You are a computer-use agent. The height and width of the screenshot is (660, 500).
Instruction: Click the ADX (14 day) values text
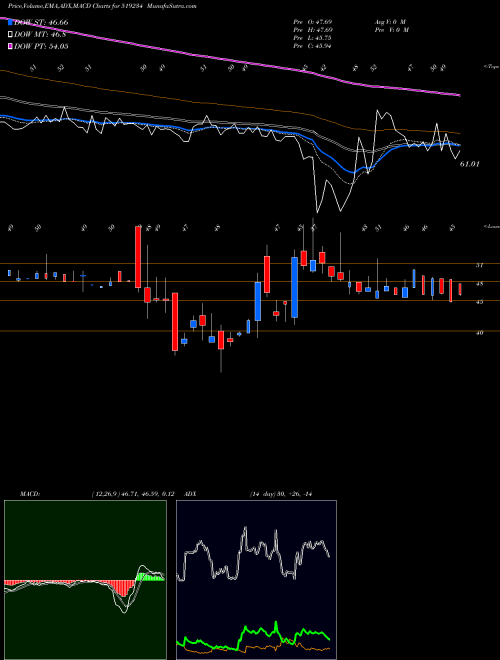click(281, 494)
